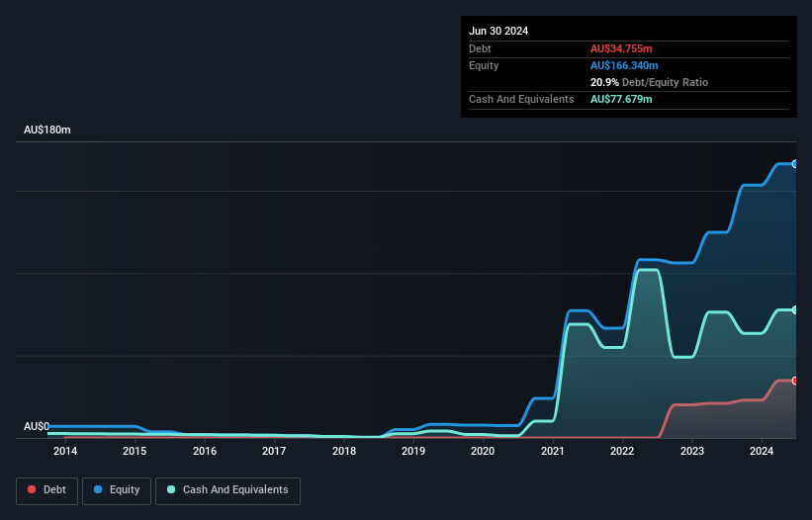Select the Cash end-point marker on the chart
Viewport: 812px width, 520px height.
795,310
